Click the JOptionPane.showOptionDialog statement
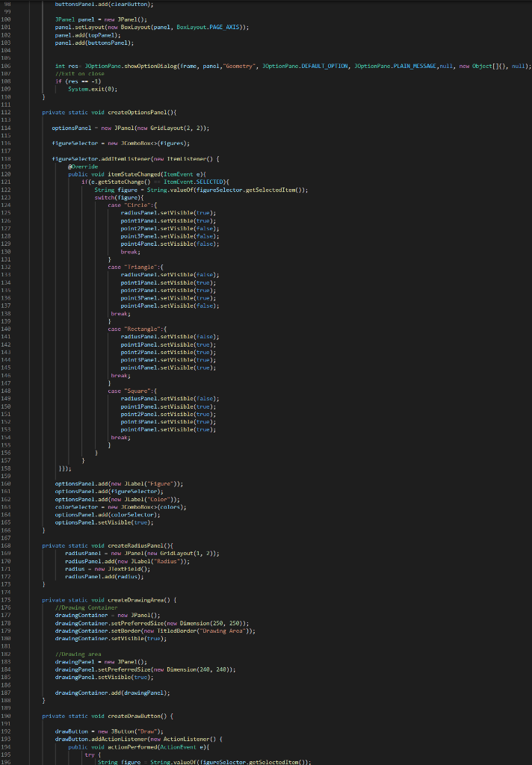The height and width of the screenshot is (765, 532). (293, 66)
